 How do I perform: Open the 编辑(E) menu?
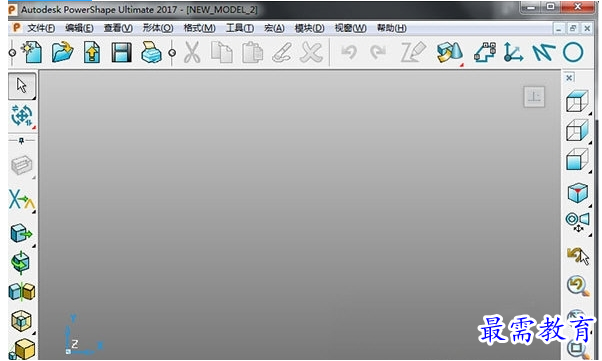[x=79, y=28]
